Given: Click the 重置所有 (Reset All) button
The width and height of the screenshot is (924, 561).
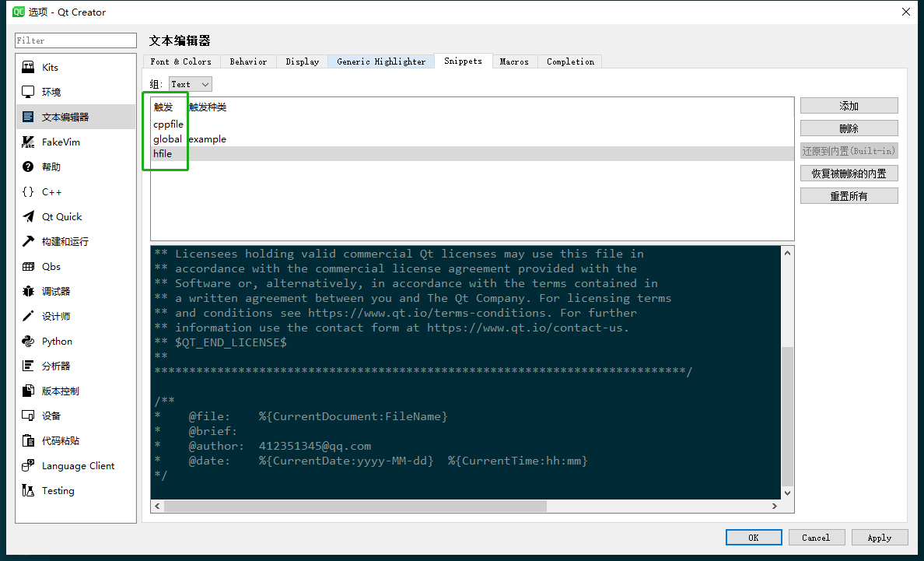Looking at the screenshot, I should click(849, 196).
